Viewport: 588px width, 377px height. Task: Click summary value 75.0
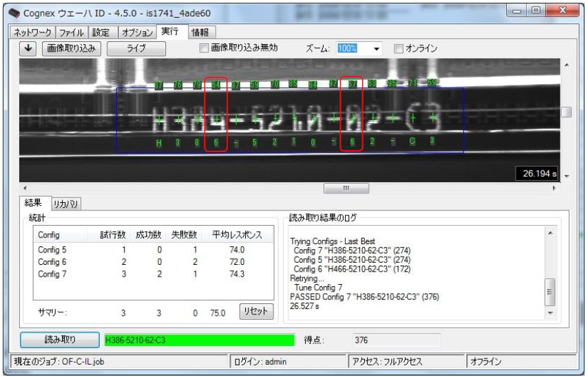pos(218,313)
